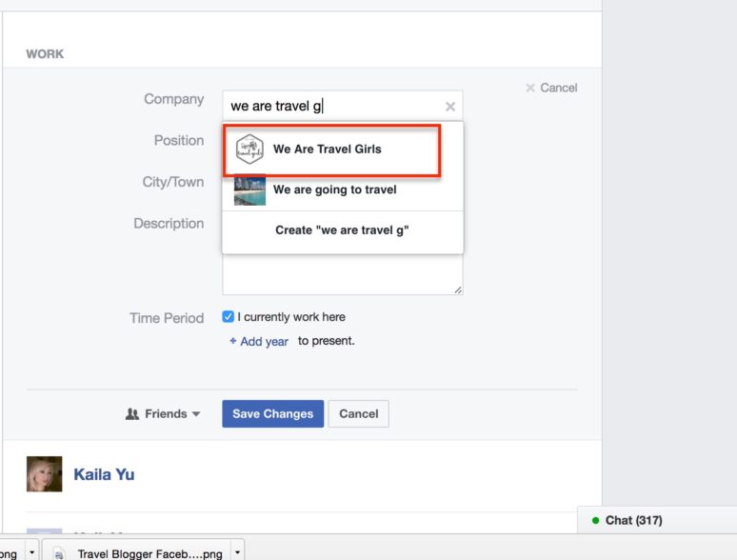This screenshot has height=560, width=737.
Task: Choose Create "we are travel g" option
Action: (343, 230)
